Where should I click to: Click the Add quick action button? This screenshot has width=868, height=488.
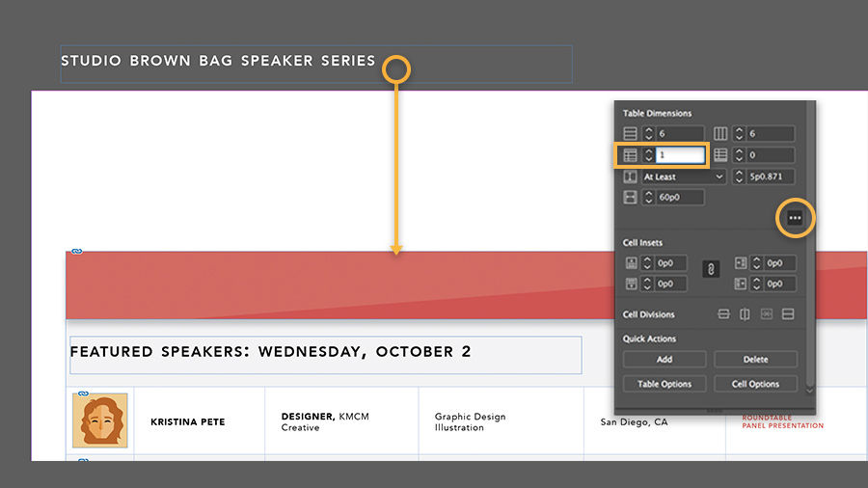pos(665,359)
